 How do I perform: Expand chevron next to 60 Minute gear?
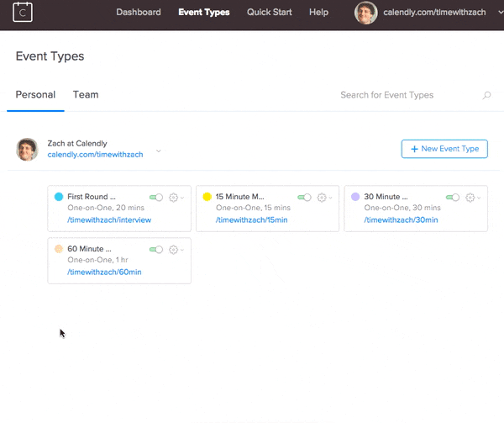point(182,250)
